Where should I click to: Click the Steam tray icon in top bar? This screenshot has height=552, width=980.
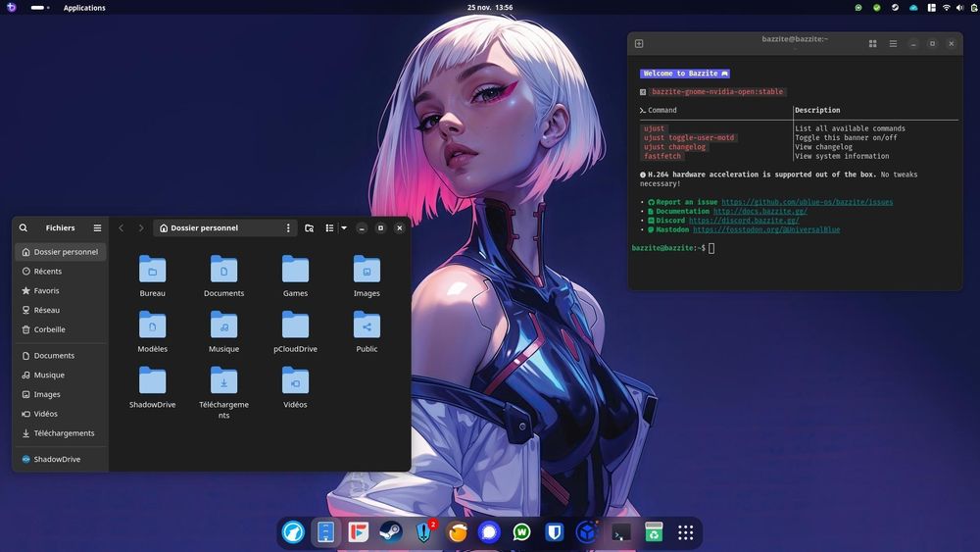coord(895,8)
